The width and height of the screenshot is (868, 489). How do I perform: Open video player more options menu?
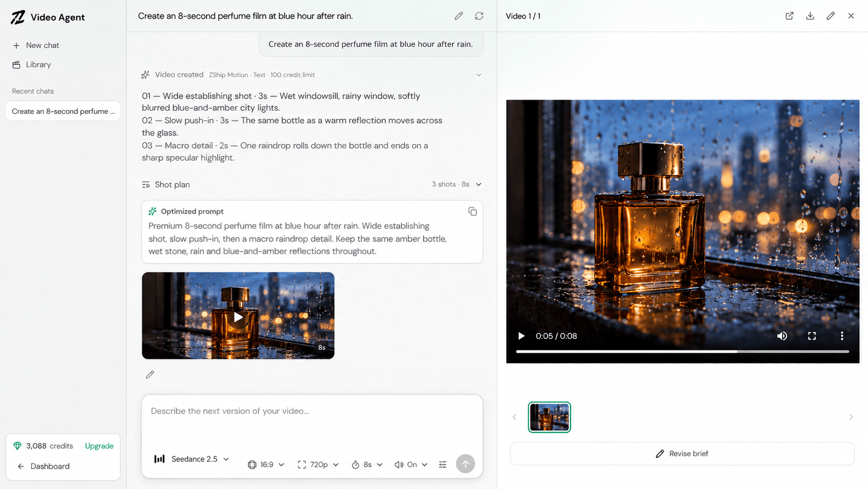click(x=842, y=336)
